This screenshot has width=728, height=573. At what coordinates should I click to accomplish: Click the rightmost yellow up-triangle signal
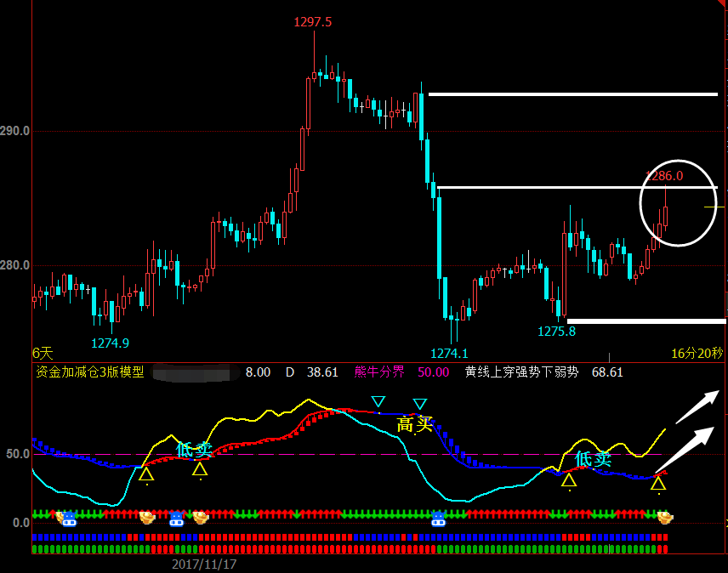pos(658,484)
